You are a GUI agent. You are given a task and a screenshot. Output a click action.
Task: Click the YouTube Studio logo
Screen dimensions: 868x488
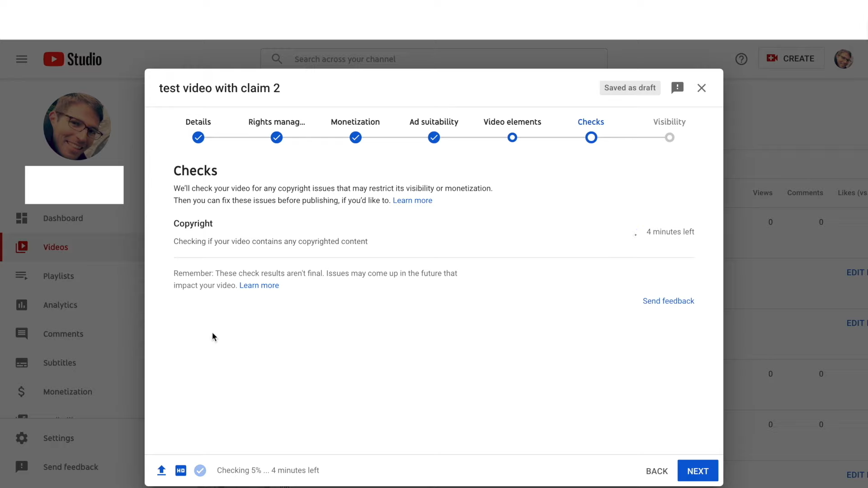tap(73, 59)
